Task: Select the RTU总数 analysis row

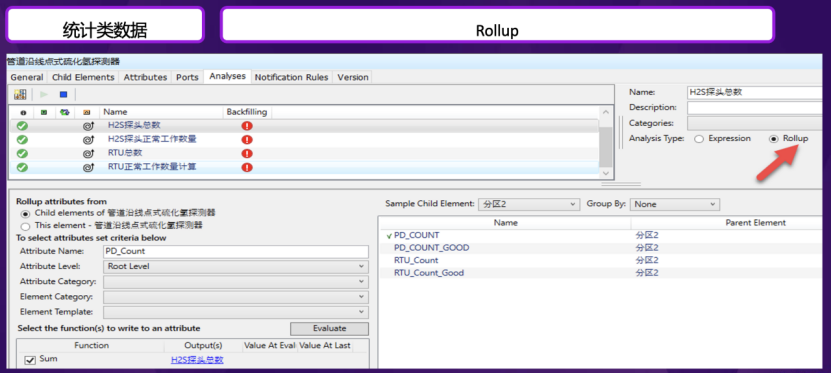Action: pyautogui.click(x=305, y=154)
